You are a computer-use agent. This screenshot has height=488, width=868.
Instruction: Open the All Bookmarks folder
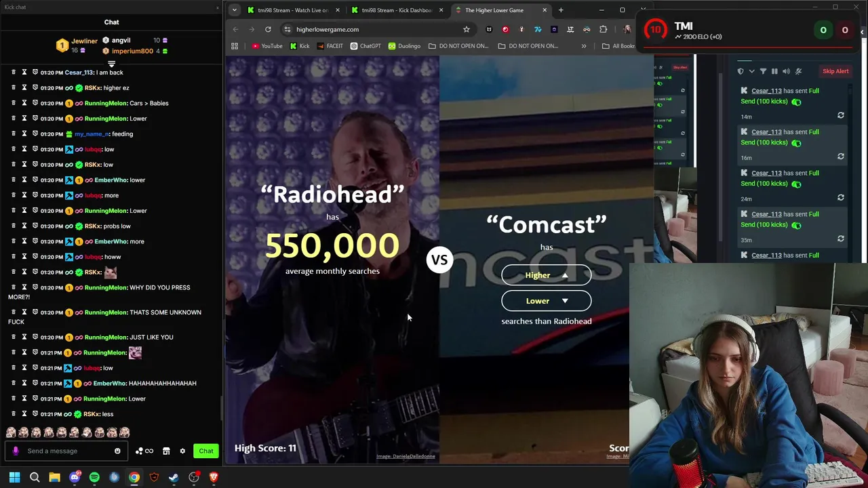tap(618, 46)
